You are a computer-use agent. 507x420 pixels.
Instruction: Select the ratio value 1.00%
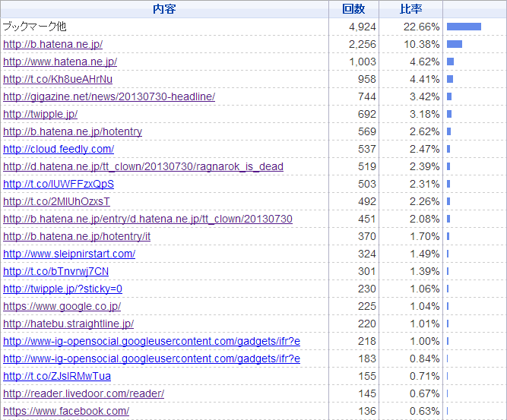[x=425, y=341]
